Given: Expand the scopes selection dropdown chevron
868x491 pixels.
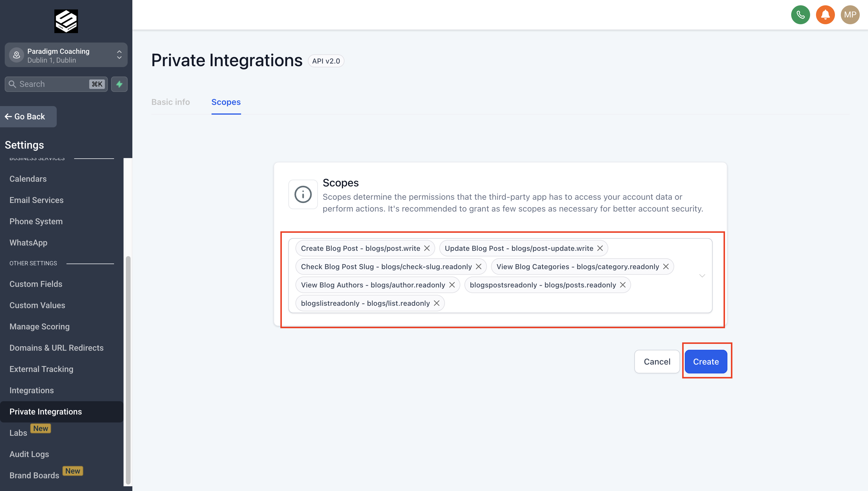Looking at the screenshot, I should coord(702,276).
